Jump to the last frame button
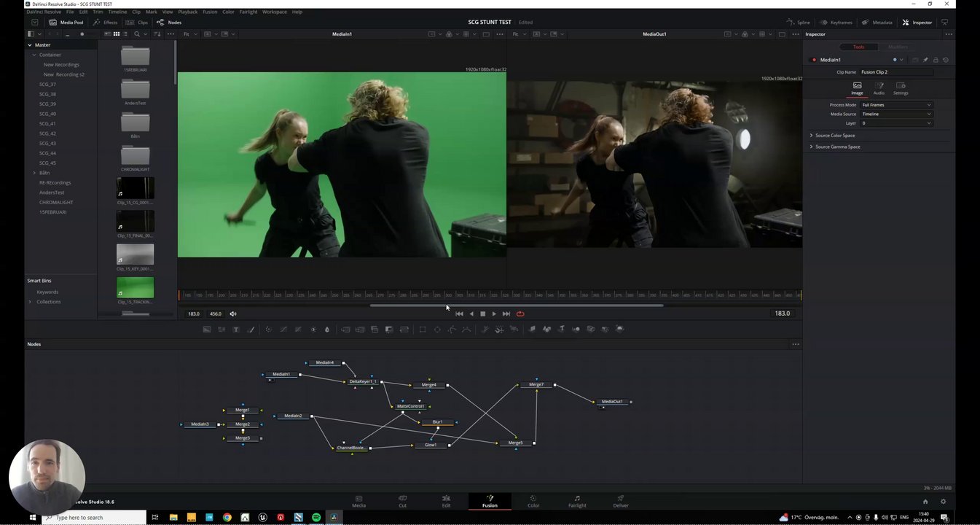This screenshot has height=525, width=980. (x=506, y=314)
